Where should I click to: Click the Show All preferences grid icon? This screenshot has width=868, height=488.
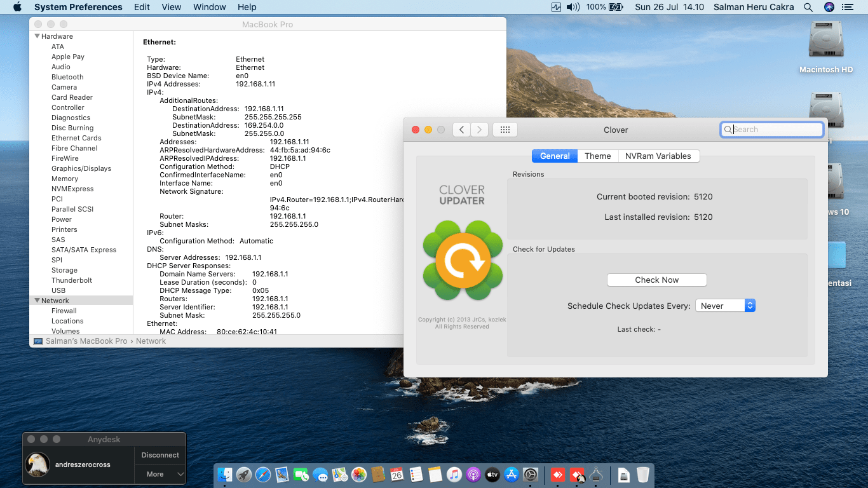point(505,130)
